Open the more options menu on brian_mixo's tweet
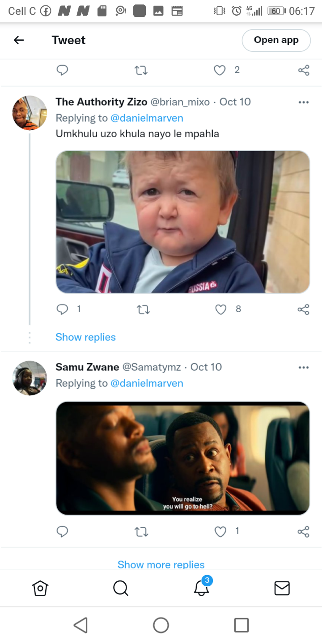The width and height of the screenshot is (322, 644). pyautogui.click(x=304, y=102)
